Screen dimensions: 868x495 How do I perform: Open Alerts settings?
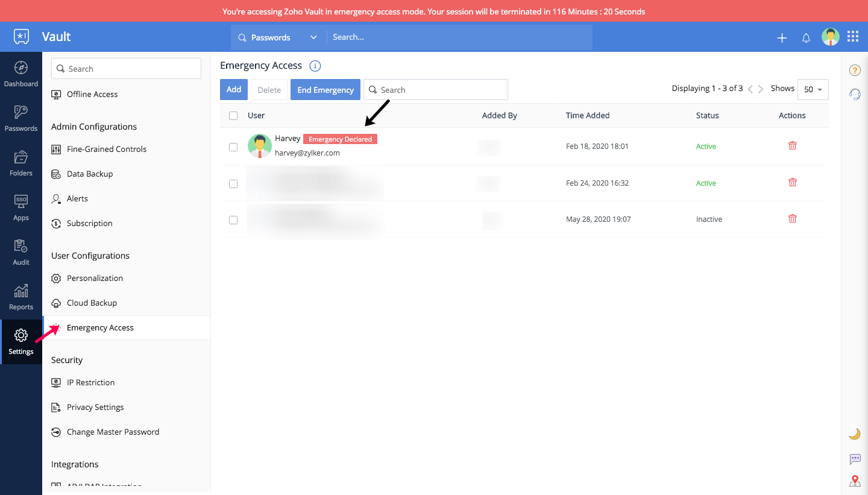click(77, 198)
